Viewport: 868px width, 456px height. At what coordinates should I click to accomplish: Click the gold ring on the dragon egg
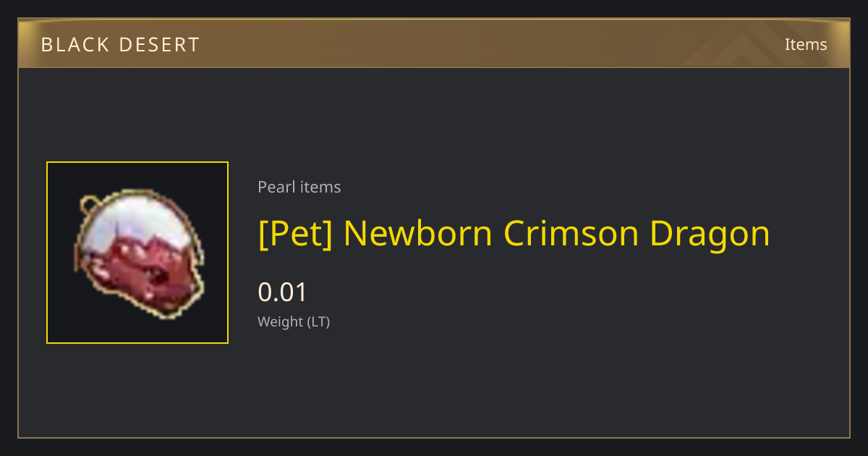coord(89,203)
